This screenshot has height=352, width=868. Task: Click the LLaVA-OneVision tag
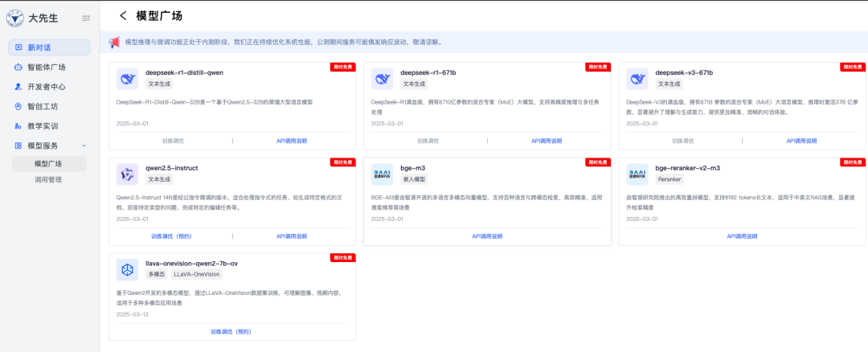(197, 275)
